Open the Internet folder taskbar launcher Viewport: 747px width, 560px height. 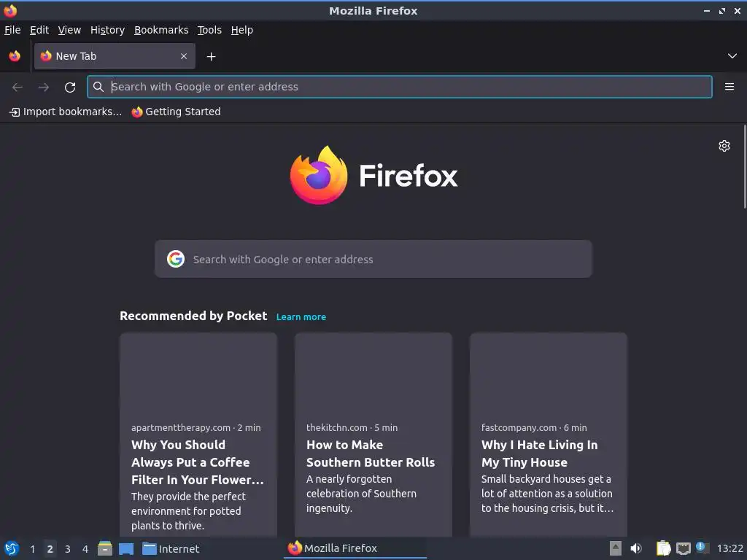pos(171,548)
